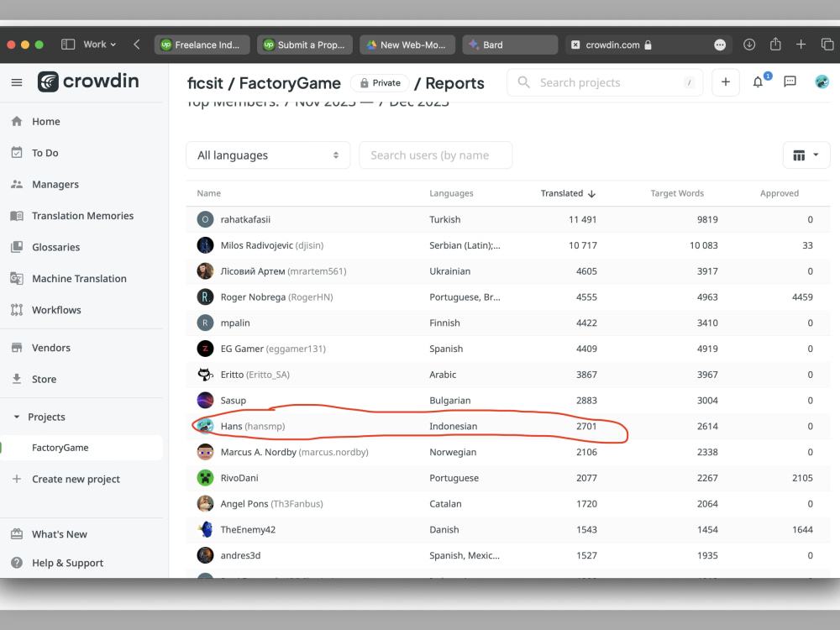The width and height of the screenshot is (840, 630).
Task: Open the column settings dropdown
Action: coord(806,155)
